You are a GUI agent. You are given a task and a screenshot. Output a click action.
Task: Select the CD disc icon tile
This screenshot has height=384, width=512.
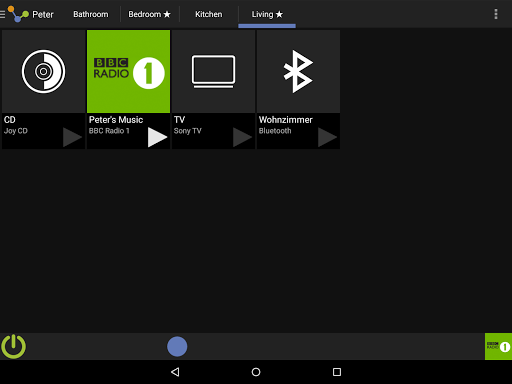point(43,71)
